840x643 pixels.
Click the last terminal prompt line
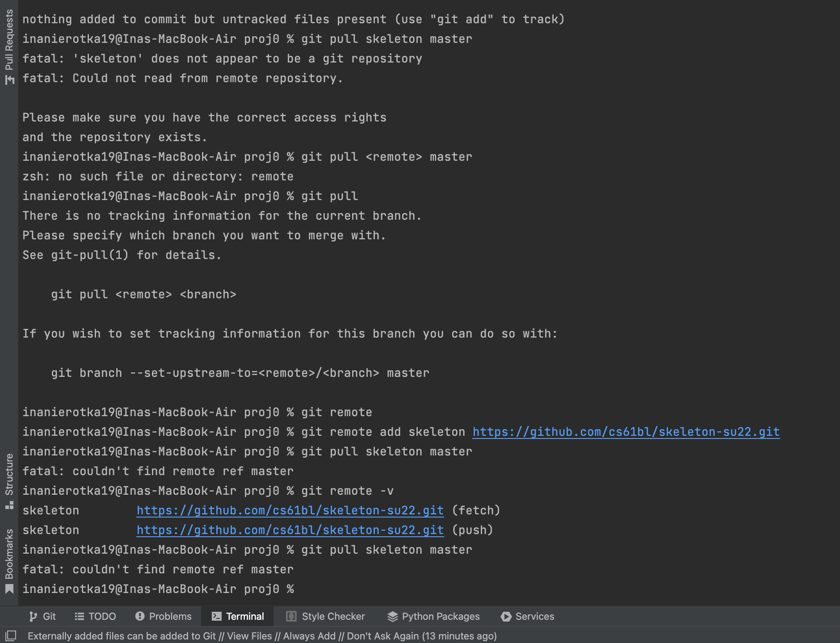point(158,589)
